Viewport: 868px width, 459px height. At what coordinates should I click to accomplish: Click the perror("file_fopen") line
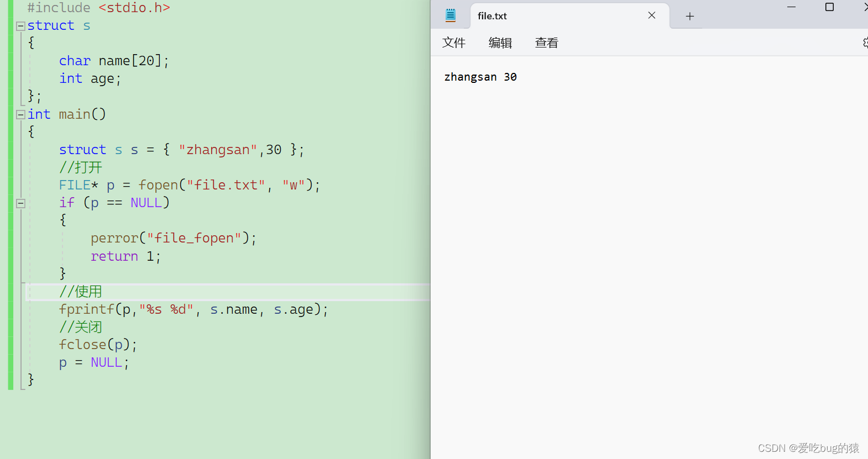(x=174, y=238)
